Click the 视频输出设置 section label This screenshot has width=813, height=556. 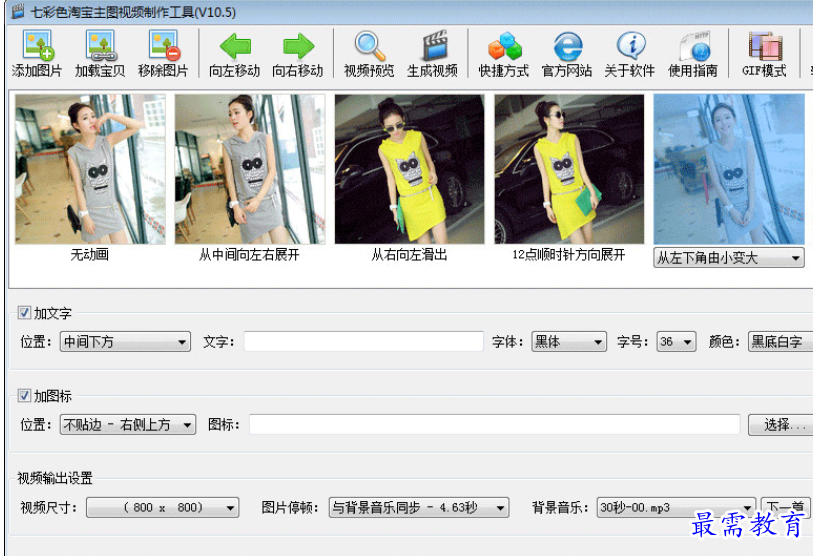point(55,478)
